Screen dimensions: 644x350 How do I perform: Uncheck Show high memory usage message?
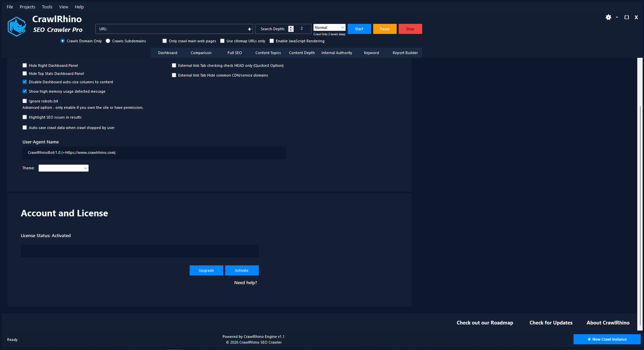tap(24, 91)
